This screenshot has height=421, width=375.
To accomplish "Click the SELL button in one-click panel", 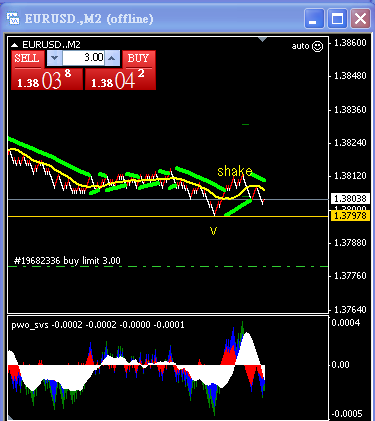I will click(x=28, y=59).
